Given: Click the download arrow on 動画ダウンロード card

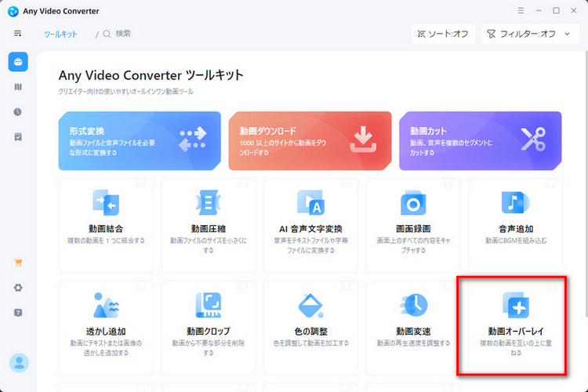Looking at the screenshot, I should [x=363, y=140].
